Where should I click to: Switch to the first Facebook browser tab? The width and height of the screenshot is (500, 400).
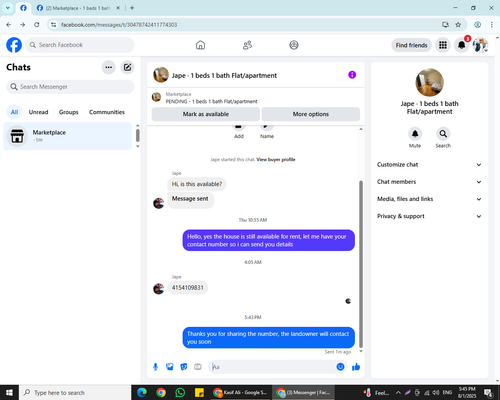[x=23, y=8]
